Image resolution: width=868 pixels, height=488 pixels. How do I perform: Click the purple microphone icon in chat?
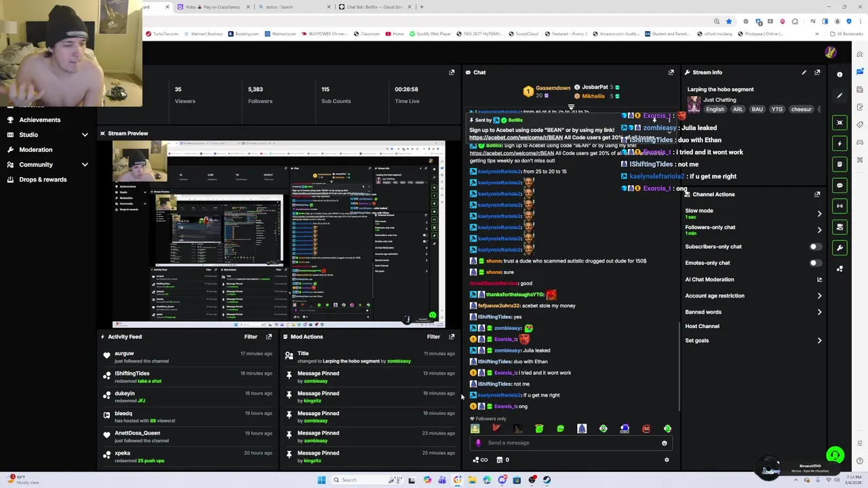(x=478, y=443)
